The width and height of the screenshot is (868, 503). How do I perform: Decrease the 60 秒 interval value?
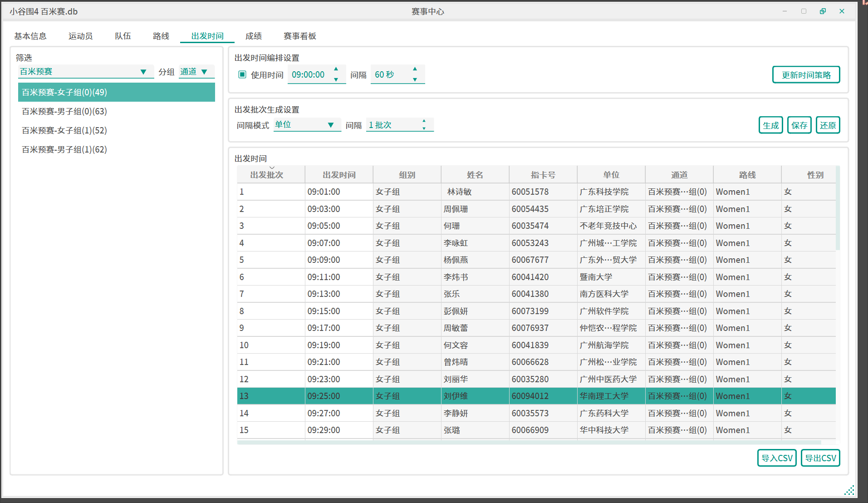point(415,80)
